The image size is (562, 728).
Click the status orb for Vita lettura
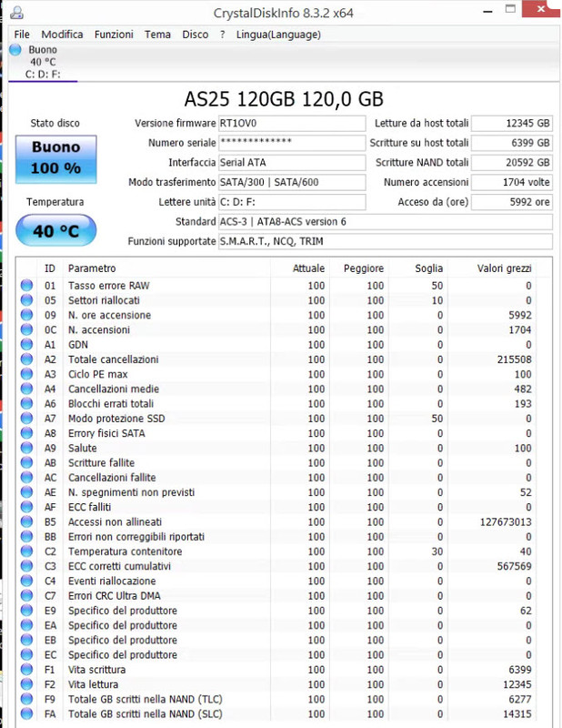26,684
